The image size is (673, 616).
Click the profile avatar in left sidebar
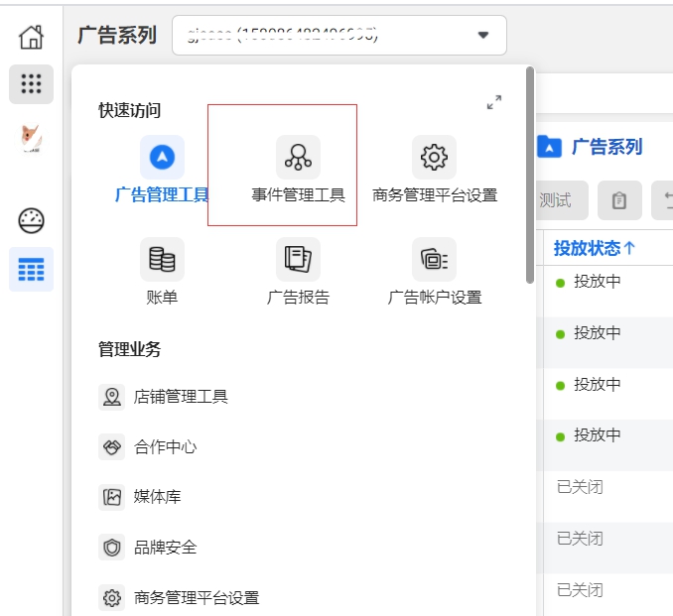click(31, 138)
